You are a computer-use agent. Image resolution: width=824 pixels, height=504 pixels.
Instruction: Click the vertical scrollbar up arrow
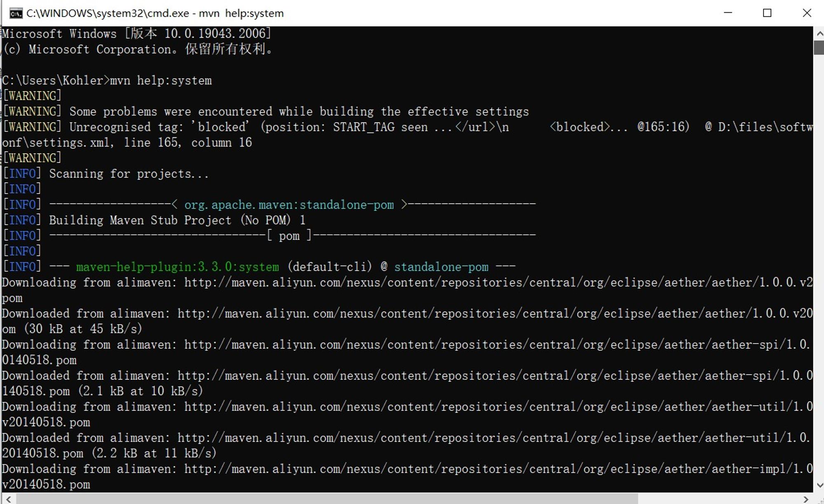819,34
